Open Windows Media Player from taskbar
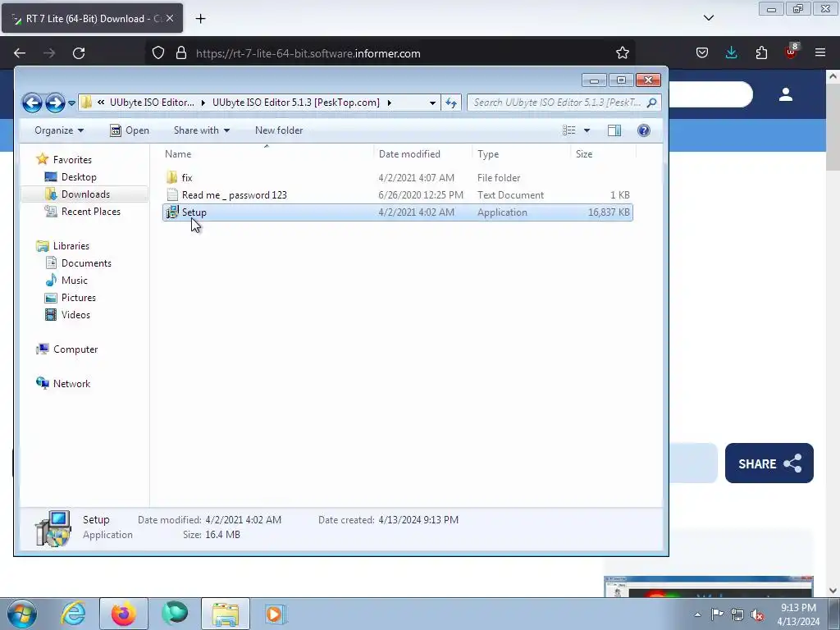Image resolution: width=840 pixels, height=630 pixels. [276, 614]
